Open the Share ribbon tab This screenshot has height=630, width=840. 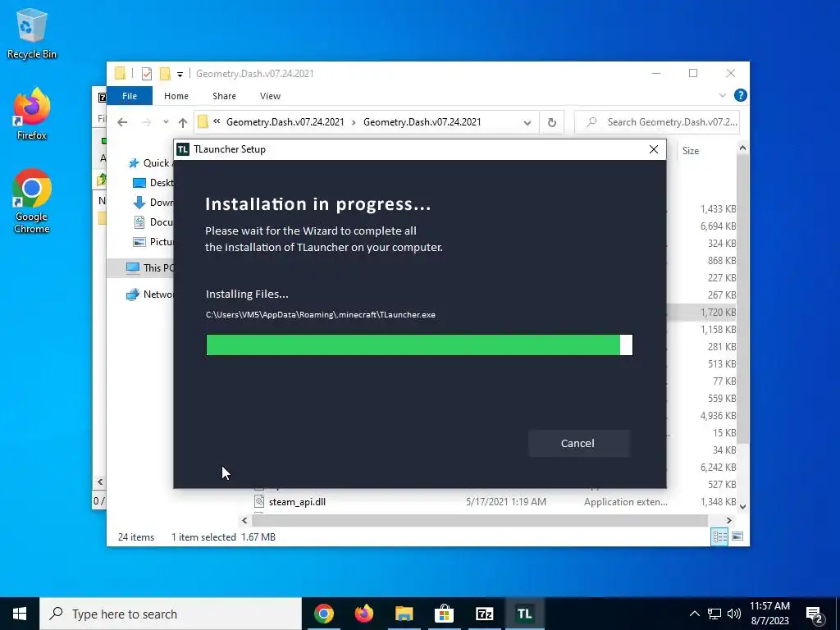[224, 96]
